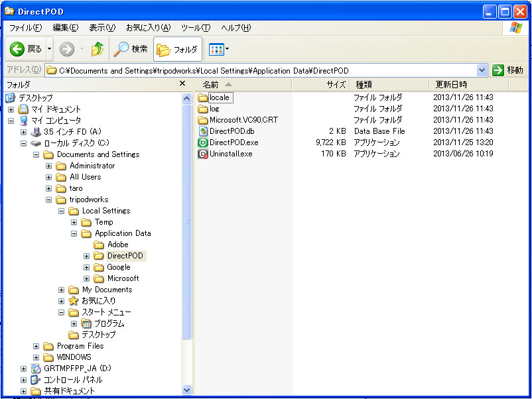Image resolution: width=532 pixels, height=399 pixels.
Task: Click the DirectPOD.exe application icon
Action: 203,142
